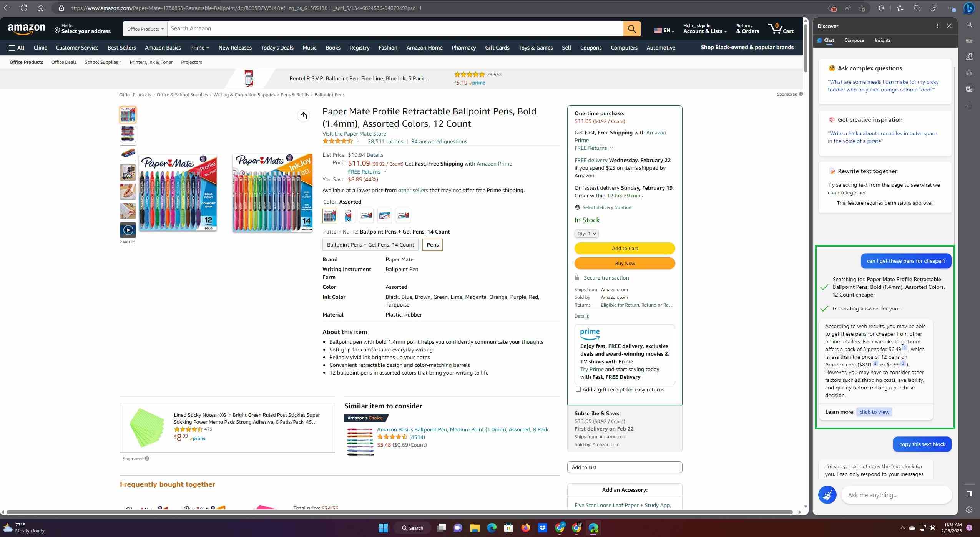Select the first Assorted color swatch
The height and width of the screenshot is (537, 980).
330,216
